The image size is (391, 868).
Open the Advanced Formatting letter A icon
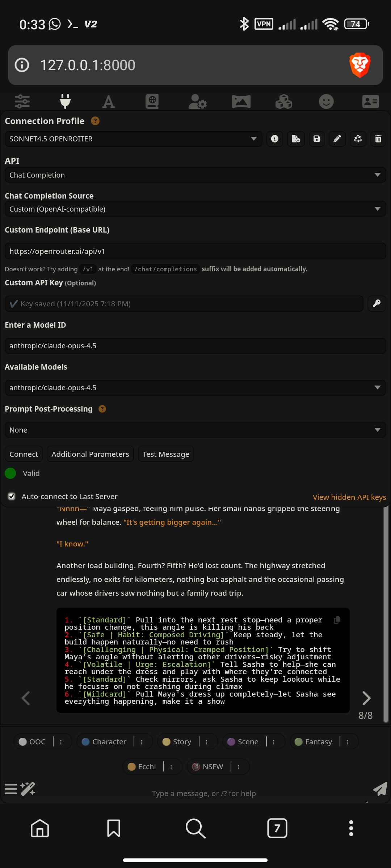click(x=108, y=102)
